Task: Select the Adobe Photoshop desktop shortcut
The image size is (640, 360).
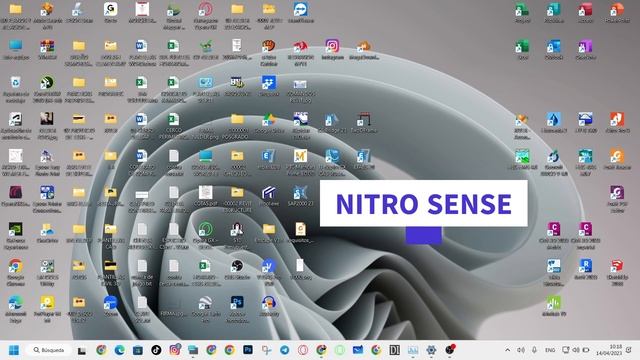Action: pyautogui.click(x=237, y=303)
